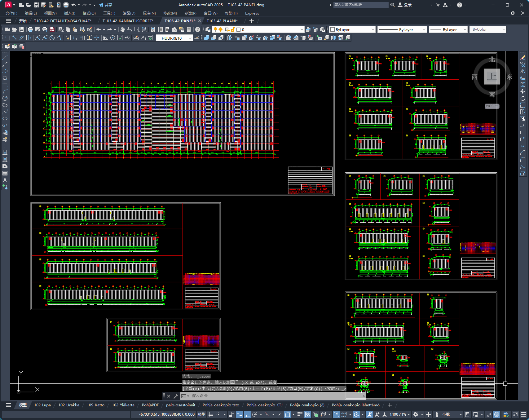Click the Linear dimension tool

pyautogui.click(x=7, y=38)
